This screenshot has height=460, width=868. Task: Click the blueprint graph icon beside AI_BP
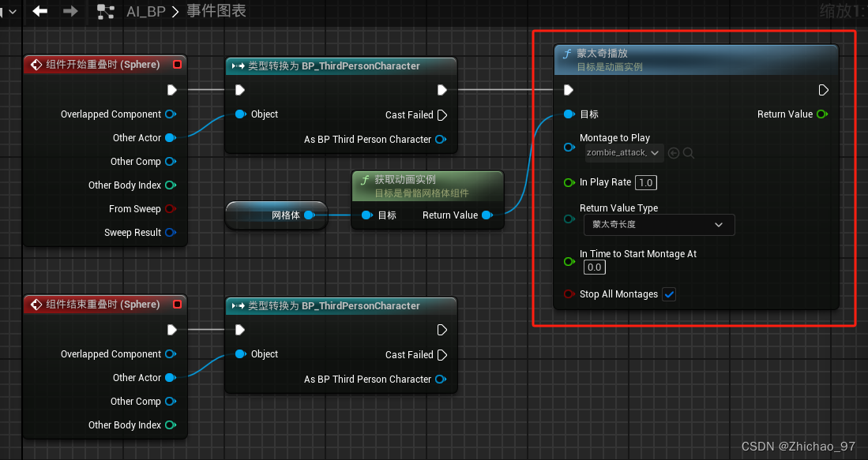(x=105, y=11)
